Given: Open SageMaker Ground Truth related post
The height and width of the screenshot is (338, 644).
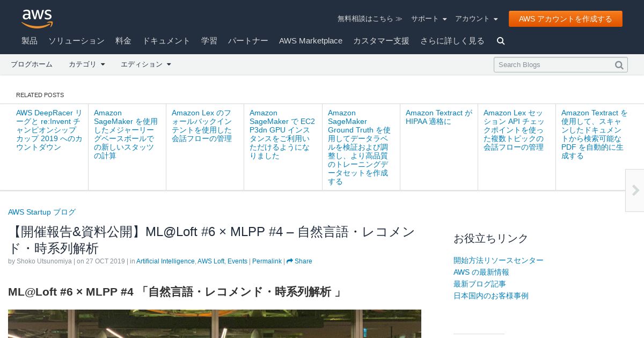Looking at the screenshot, I should [359, 147].
